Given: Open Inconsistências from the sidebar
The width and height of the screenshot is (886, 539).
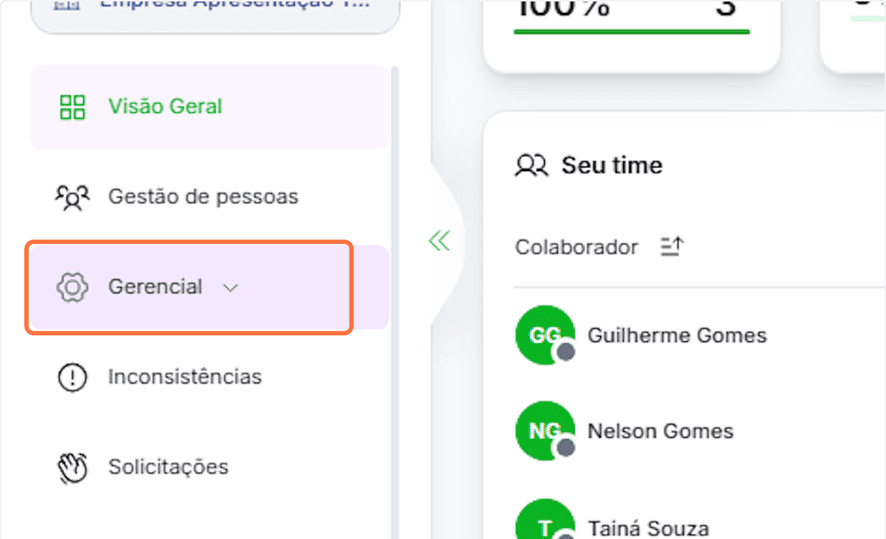Looking at the screenshot, I should [x=185, y=377].
